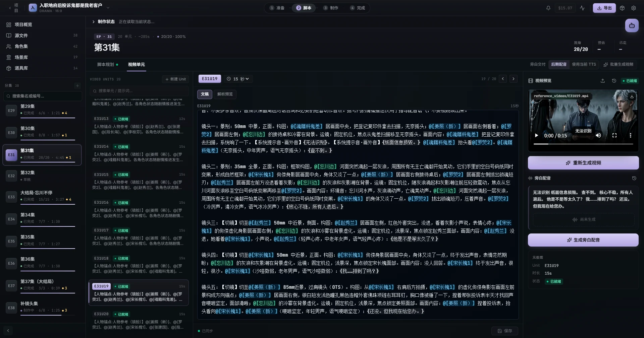644x338 pixels.
Task: Go back to the projects list
Action: click(14, 8)
